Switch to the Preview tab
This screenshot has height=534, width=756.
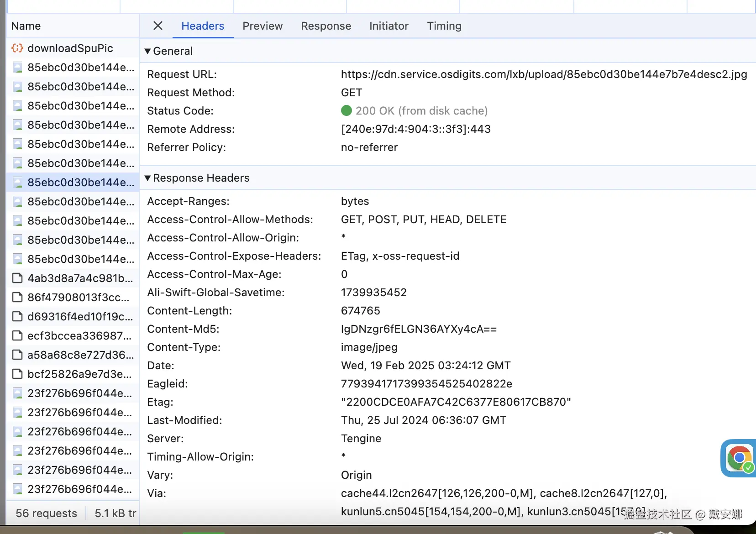pos(262,26)
